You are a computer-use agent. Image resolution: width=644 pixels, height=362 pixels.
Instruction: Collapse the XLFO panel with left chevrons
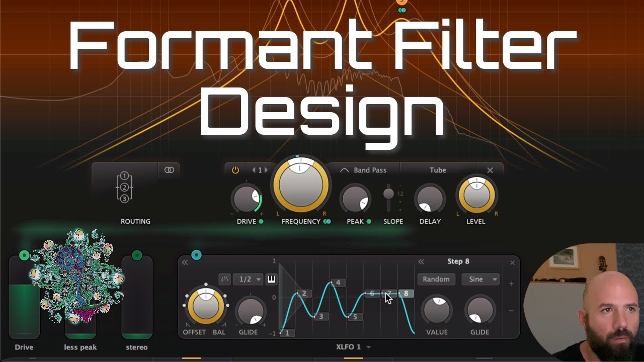(185, 262)
